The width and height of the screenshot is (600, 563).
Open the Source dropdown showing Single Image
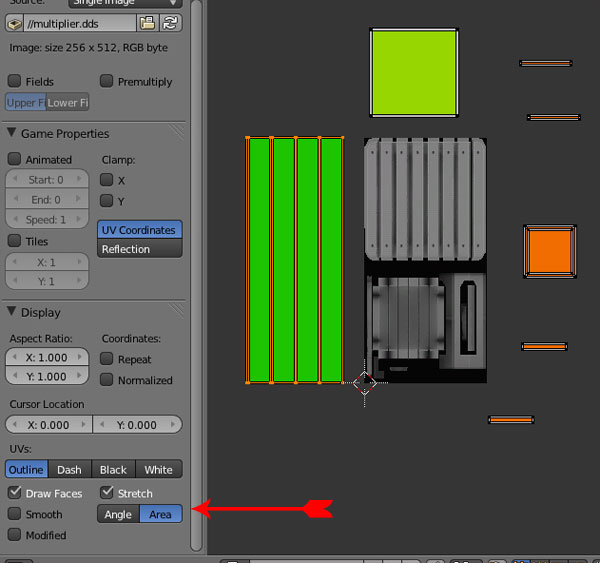tap(125, 3)
